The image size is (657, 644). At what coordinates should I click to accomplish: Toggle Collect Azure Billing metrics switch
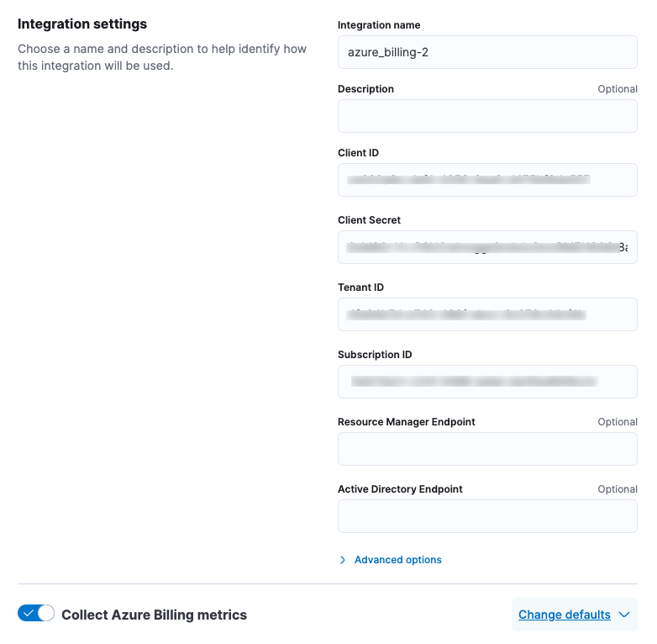point(36,614)
